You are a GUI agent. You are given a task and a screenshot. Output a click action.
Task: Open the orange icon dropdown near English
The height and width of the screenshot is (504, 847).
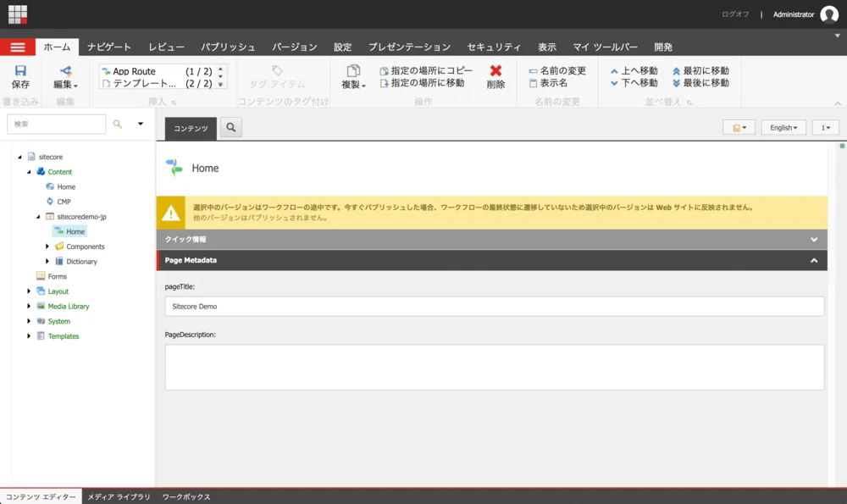(739, 128)
